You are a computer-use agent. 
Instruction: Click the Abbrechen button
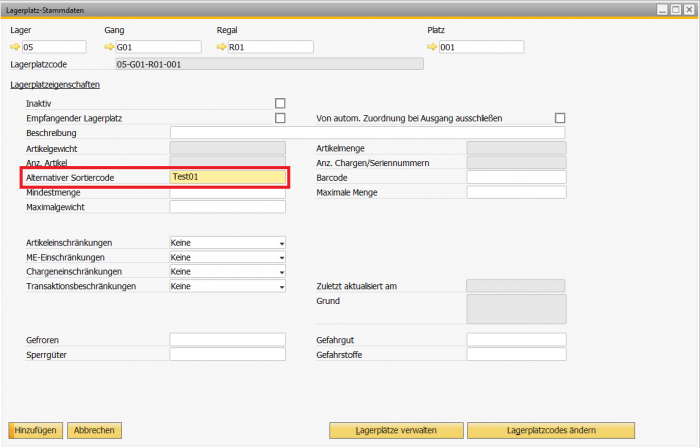[94, 431]
